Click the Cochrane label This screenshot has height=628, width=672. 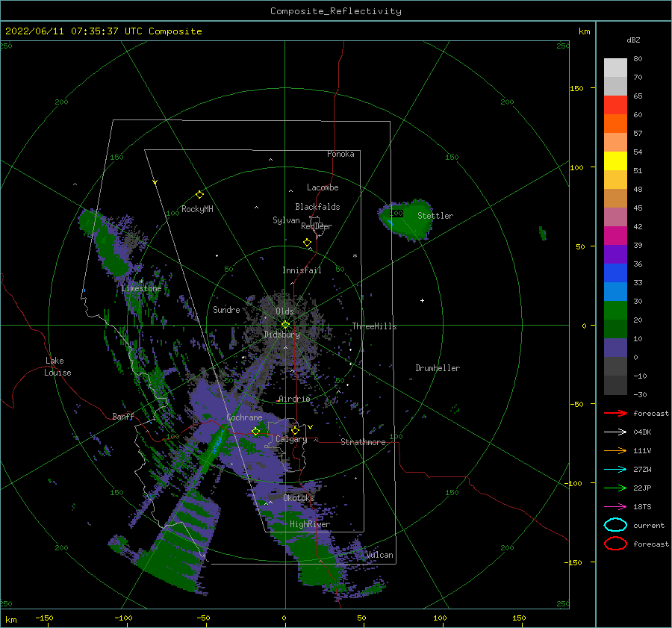point(244,417)
